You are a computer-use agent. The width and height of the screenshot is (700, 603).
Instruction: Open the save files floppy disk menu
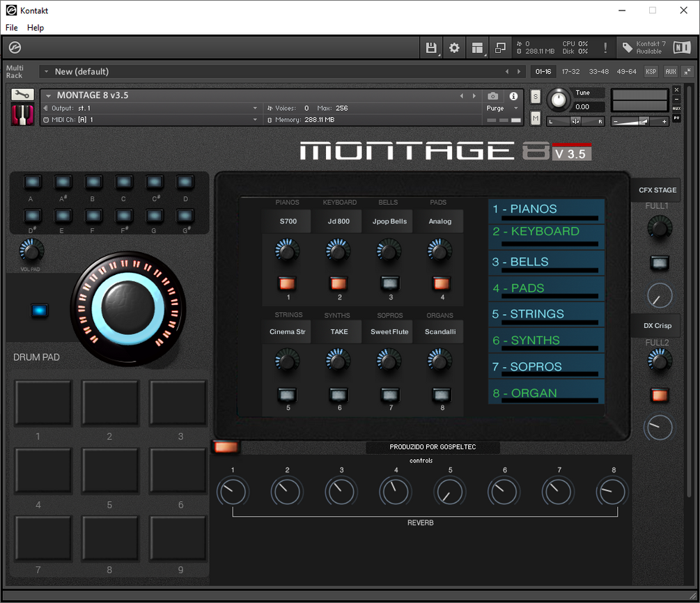(x=431, y=48)
